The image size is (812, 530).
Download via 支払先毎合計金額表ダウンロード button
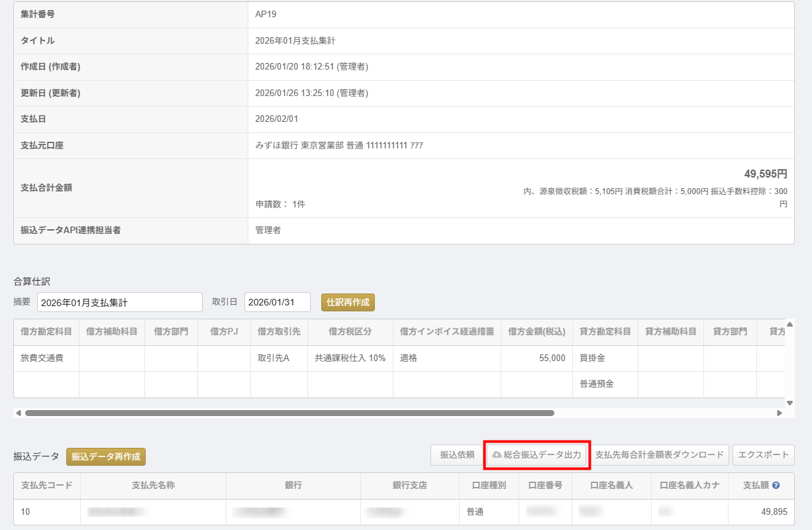pos(659,455)
